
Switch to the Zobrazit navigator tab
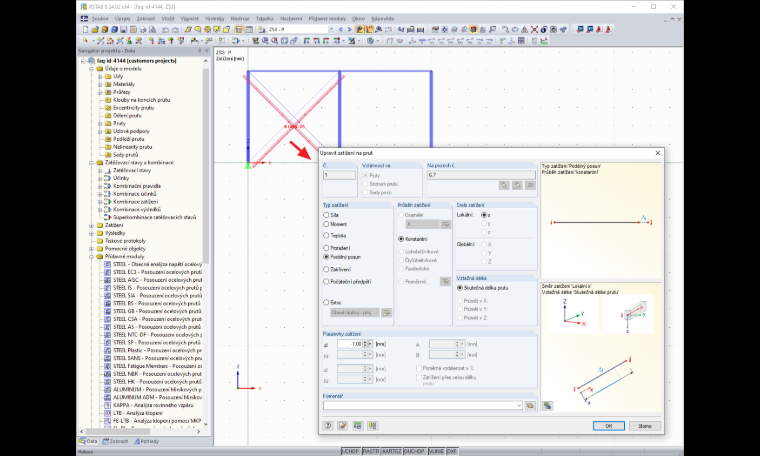[115, 441]
